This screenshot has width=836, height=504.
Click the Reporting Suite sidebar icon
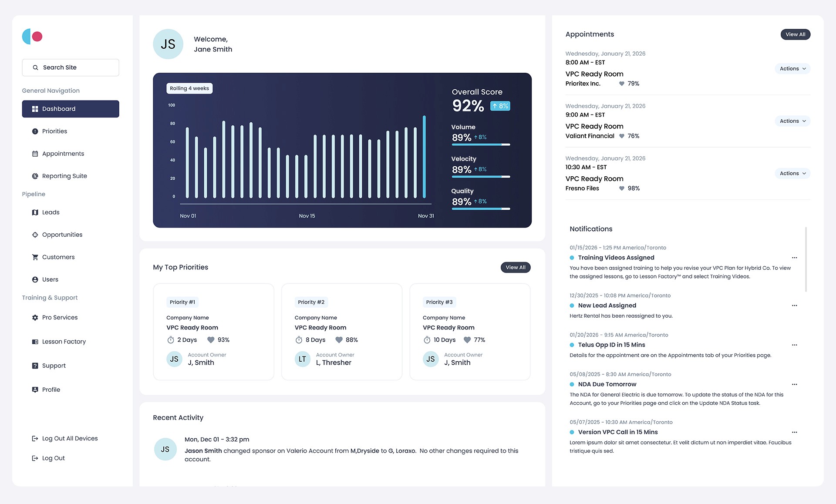(x=35, y=176)
